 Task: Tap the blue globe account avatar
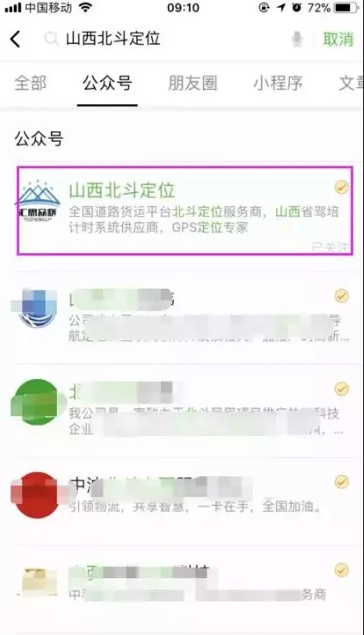click(x=38, y=308)
